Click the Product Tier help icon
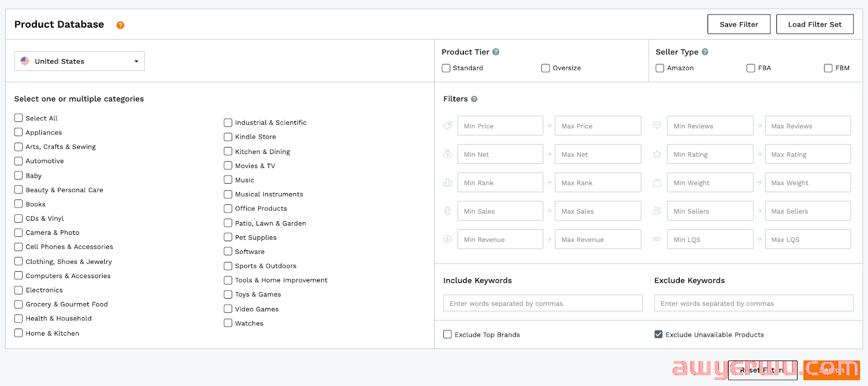Image resolution: width=868 pixels, height=386 pixels. pyautogui.click(x=496, y=52)
